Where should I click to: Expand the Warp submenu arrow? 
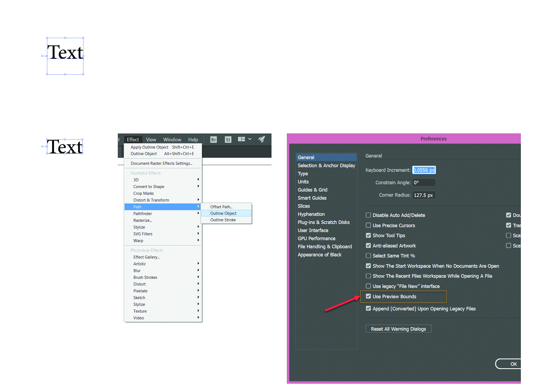pyautogui.click(x=198, y=240)
